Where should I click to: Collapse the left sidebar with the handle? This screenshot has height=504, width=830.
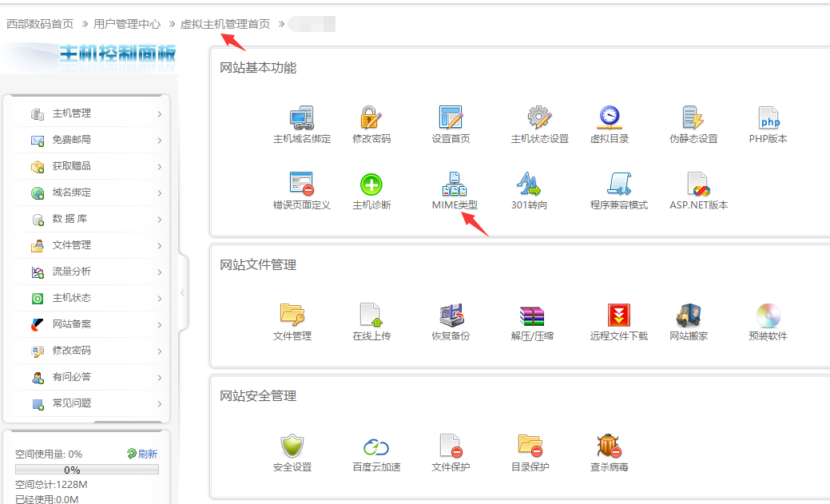182,292
